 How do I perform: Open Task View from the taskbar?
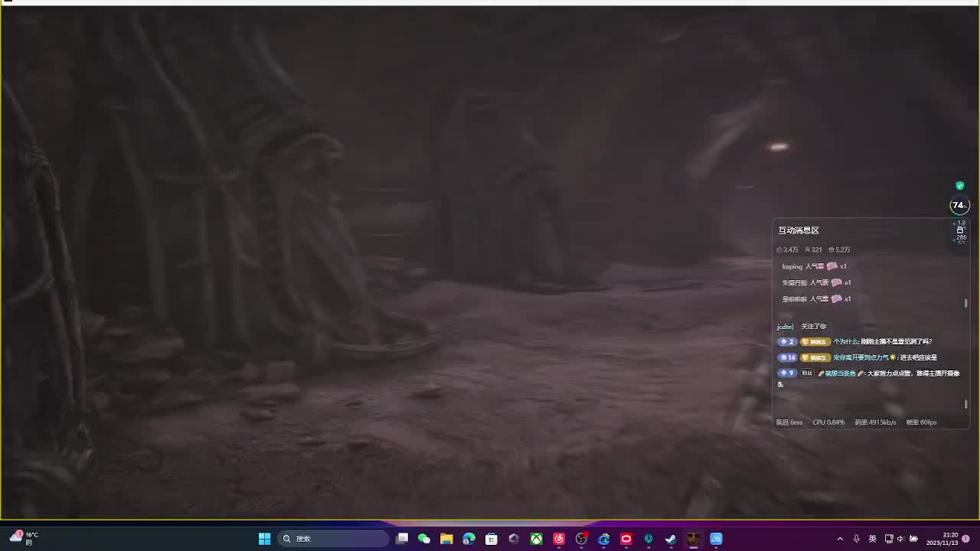coord(402,539)
